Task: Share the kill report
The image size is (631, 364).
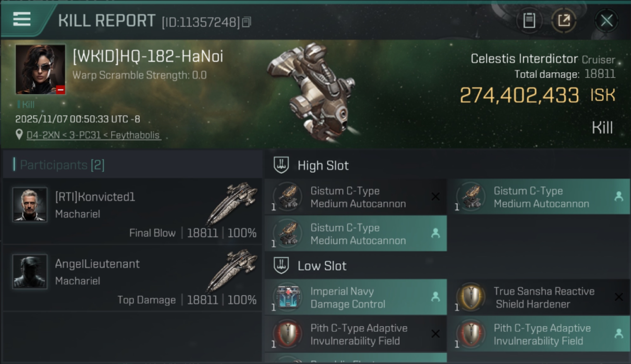Action: (x=564, y=20)
